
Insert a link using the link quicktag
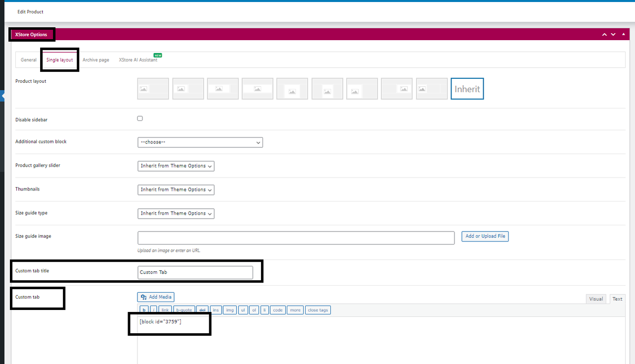tap(165, 310)
